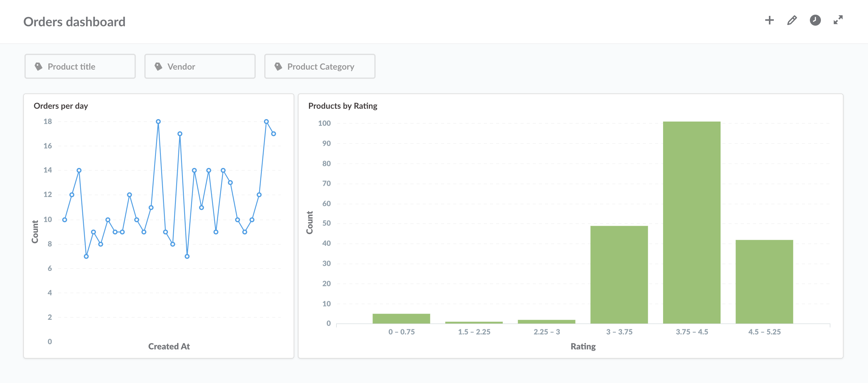Click the tag icon in Vendor filter
Viewport: 868px width, 383px height.
tap(158, 66)
